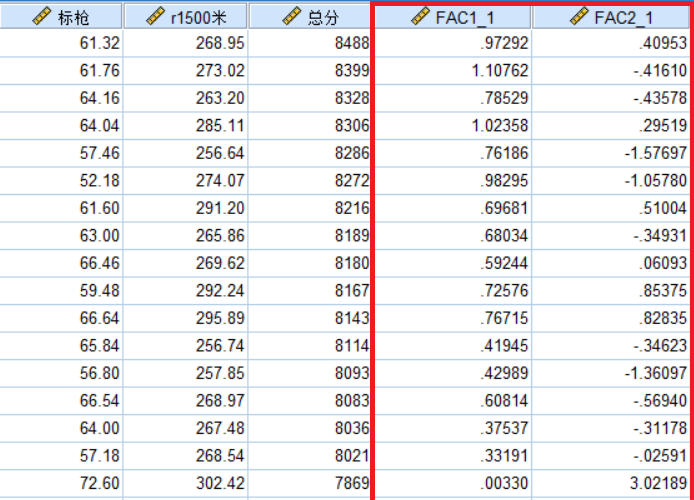Select the FAC2_1 cell showing .29519
The width and height of the screenshot is (694, 500).
(611, 126)
